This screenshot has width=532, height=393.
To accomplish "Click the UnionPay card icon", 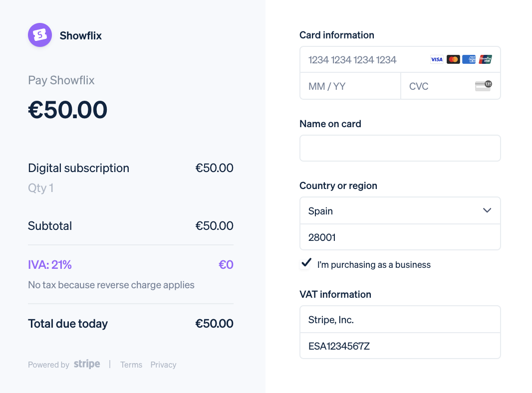I will [485, 60].
